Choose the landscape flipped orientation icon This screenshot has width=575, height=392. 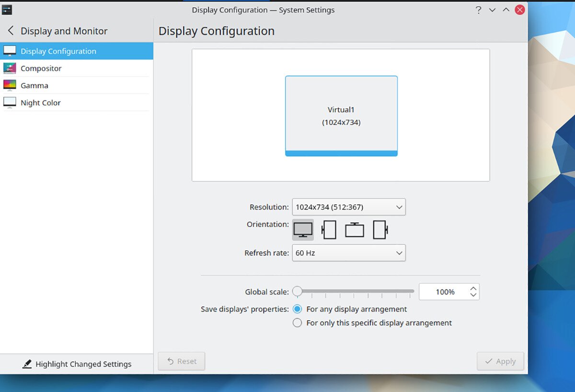(x=355, y=229)
